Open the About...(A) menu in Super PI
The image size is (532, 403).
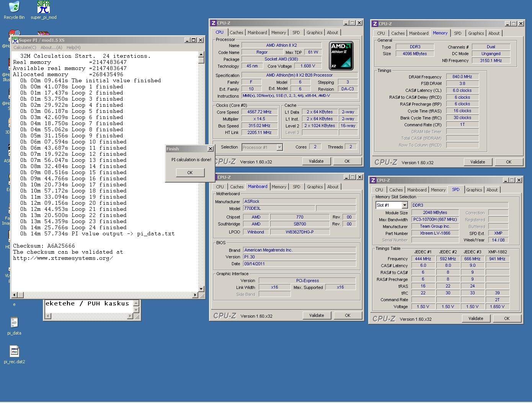[51, 47]
